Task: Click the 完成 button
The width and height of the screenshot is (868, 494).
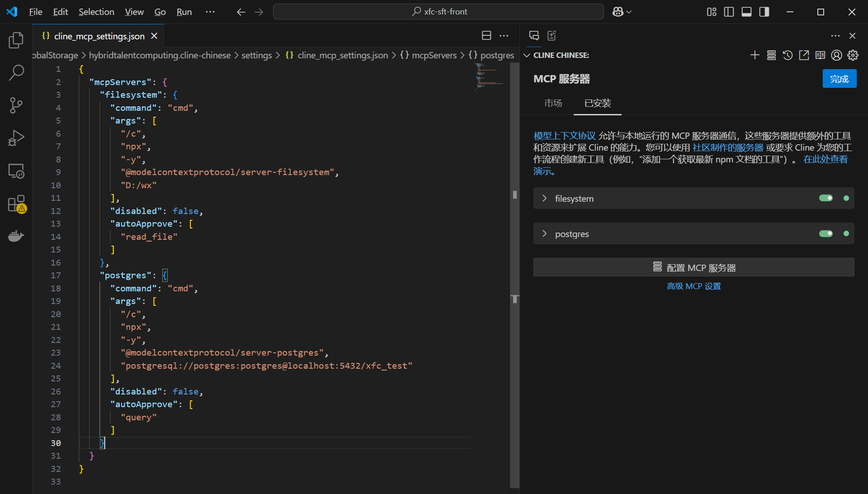Action: click(x=839, y=79)
